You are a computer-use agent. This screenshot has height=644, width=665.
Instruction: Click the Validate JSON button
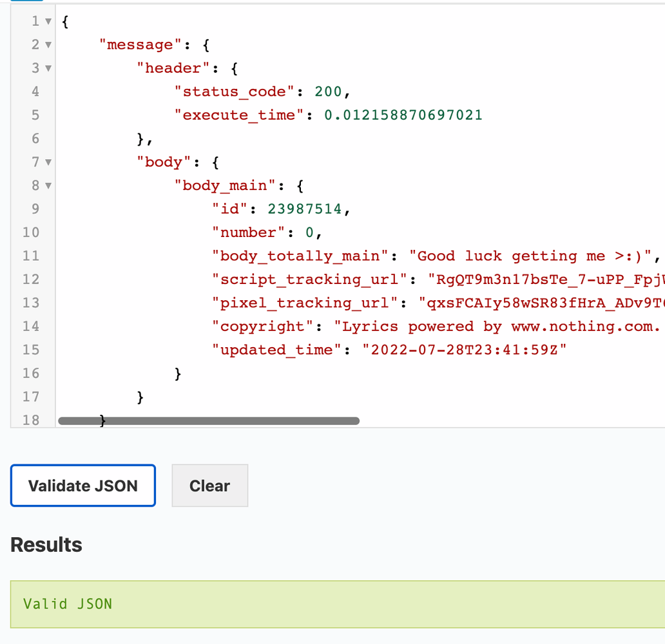click(x=82, y=486)
